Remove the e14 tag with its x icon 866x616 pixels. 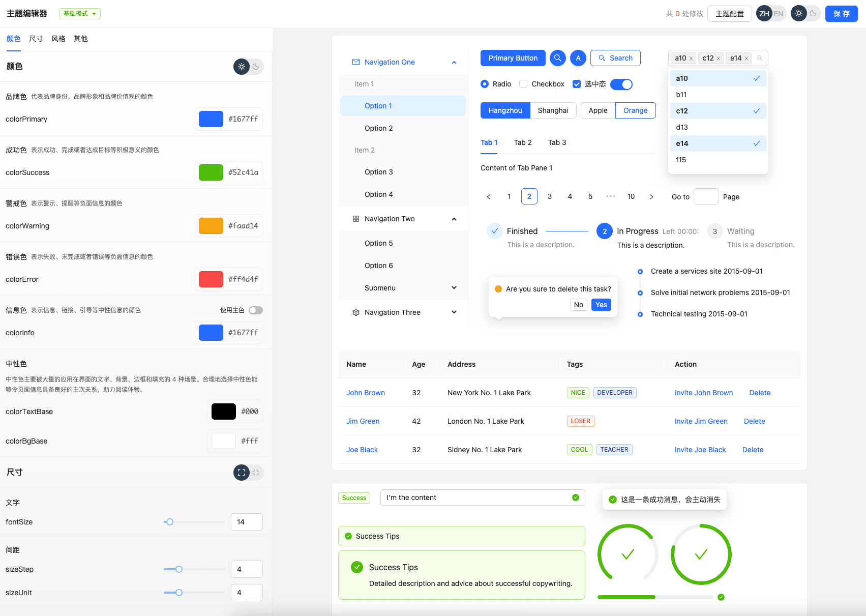pos(746,58)
